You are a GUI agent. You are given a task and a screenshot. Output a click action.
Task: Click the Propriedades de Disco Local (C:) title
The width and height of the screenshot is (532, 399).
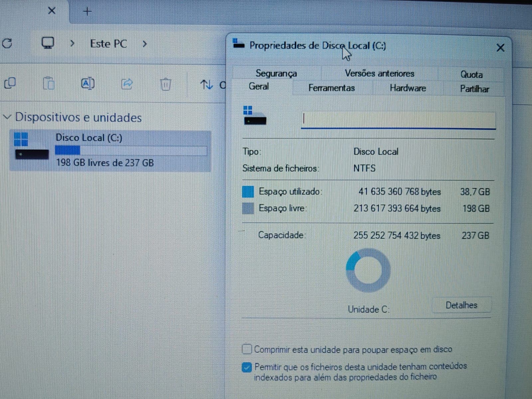(318, 46)
